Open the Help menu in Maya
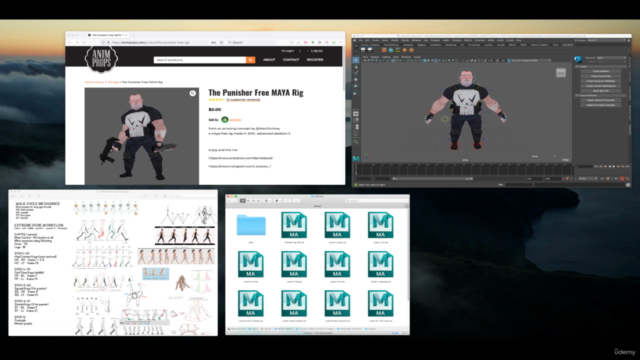Screen dimensions: 640x360 (518, 40)
